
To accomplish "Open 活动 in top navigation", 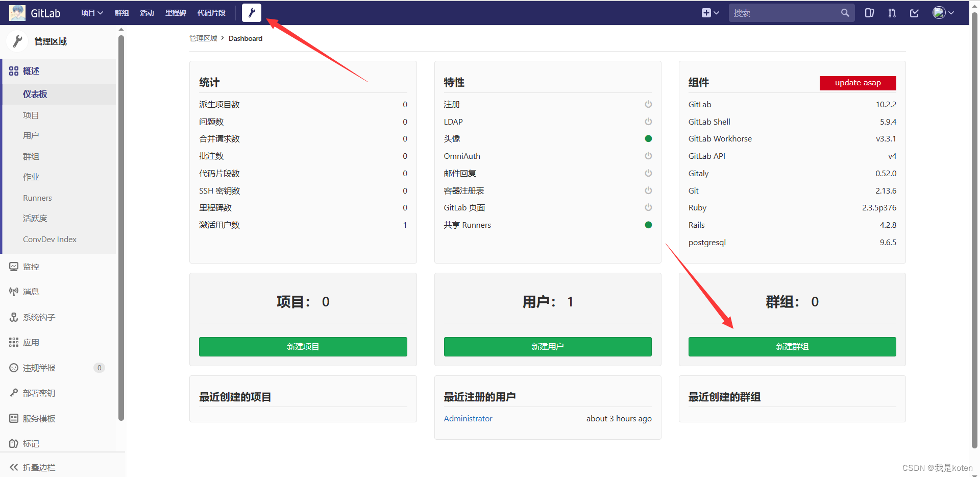I will point(147,13).
